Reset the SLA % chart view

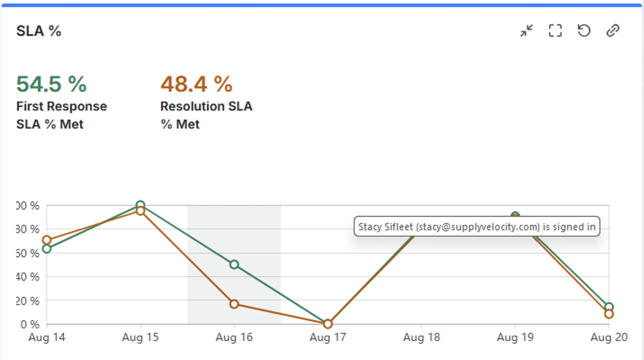(x=584, y=31)
